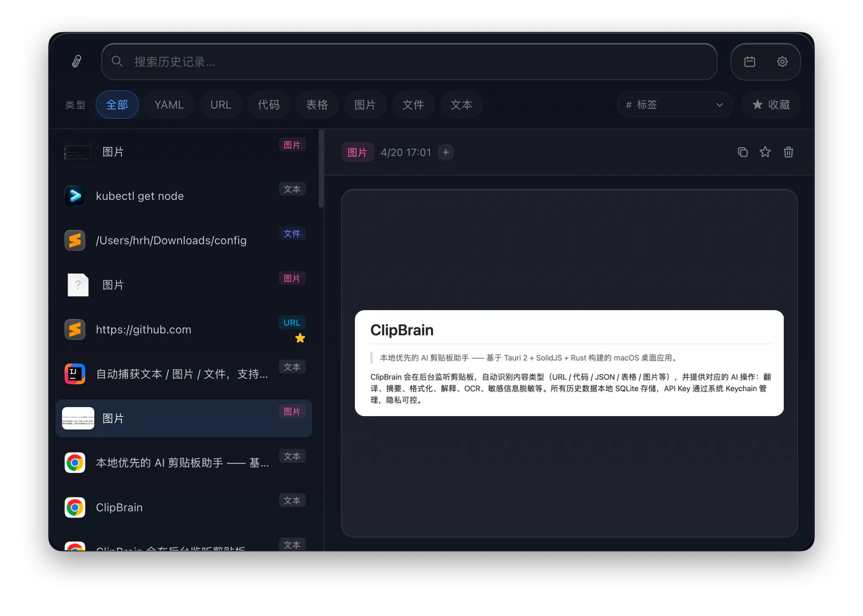
Task: Filter by URL type
Action: point(221,105)
